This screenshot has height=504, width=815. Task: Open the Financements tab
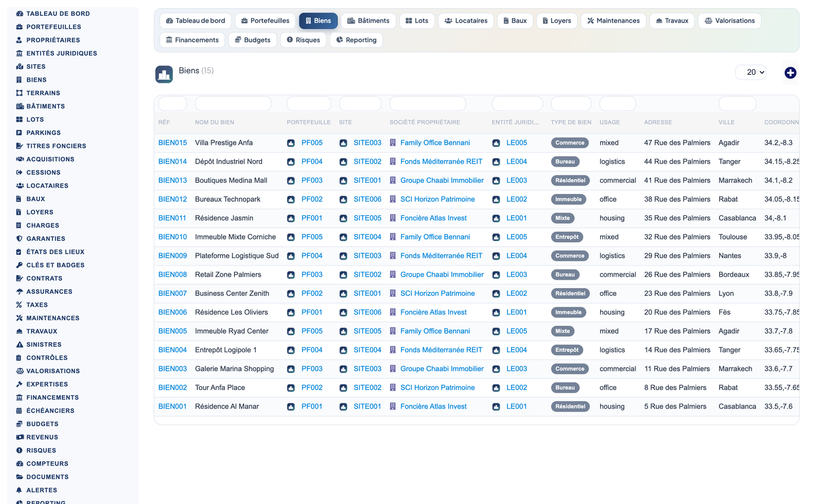[192, 40]
